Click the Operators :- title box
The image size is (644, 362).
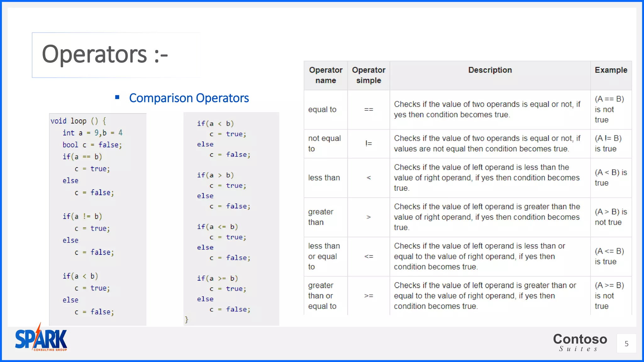116,55
